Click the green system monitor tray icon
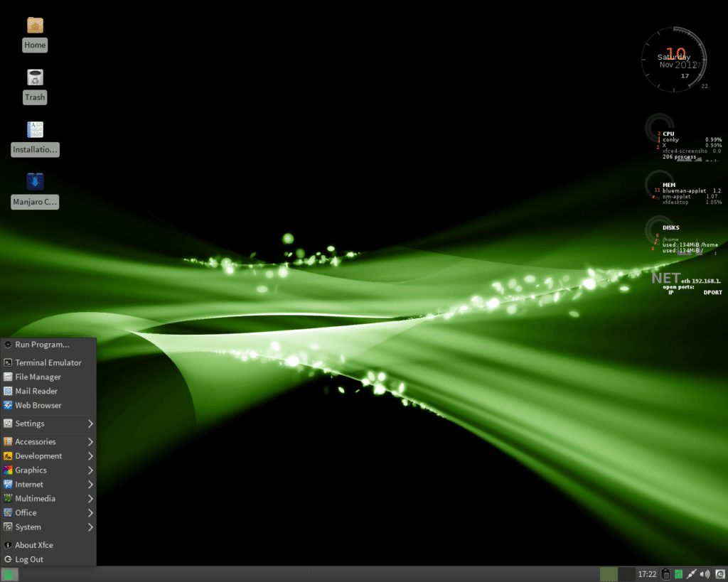 click(678, 574)
